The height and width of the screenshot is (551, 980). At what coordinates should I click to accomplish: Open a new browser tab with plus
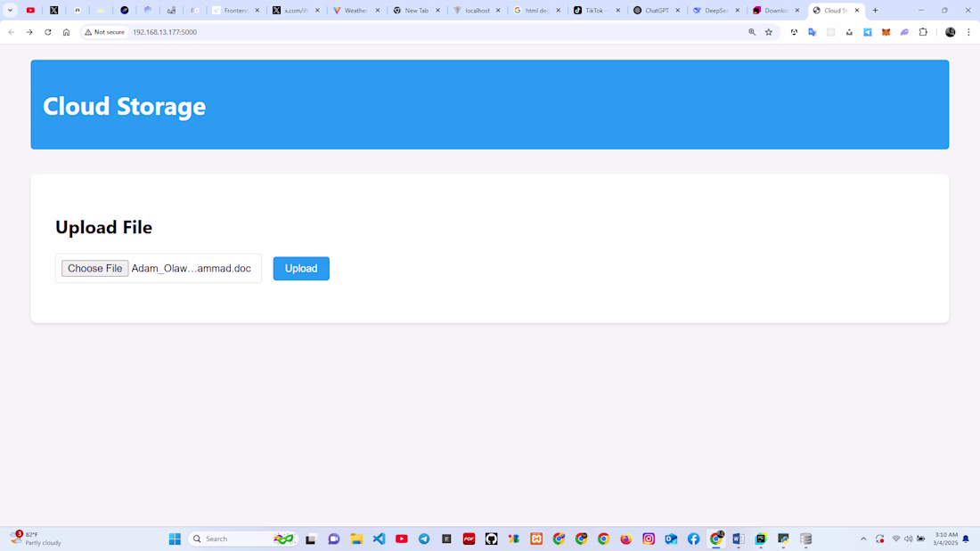875,10
